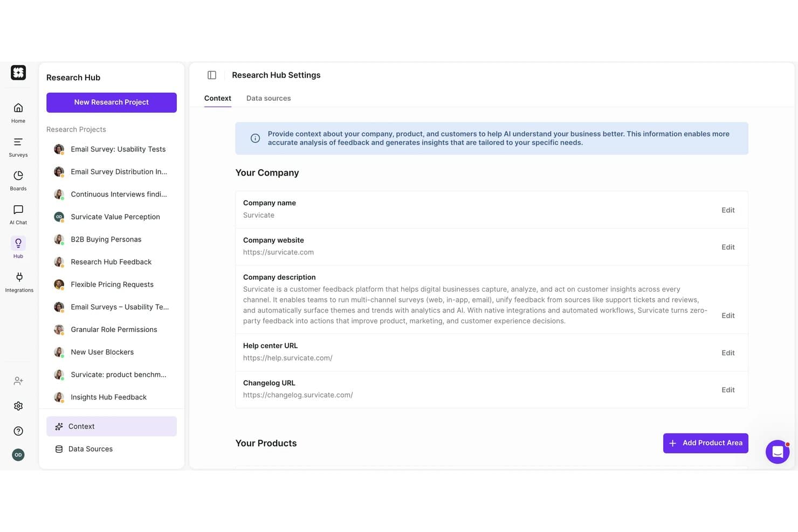798x532 pixels.
Task: Click New Research Project button
Action: [112, 102]
